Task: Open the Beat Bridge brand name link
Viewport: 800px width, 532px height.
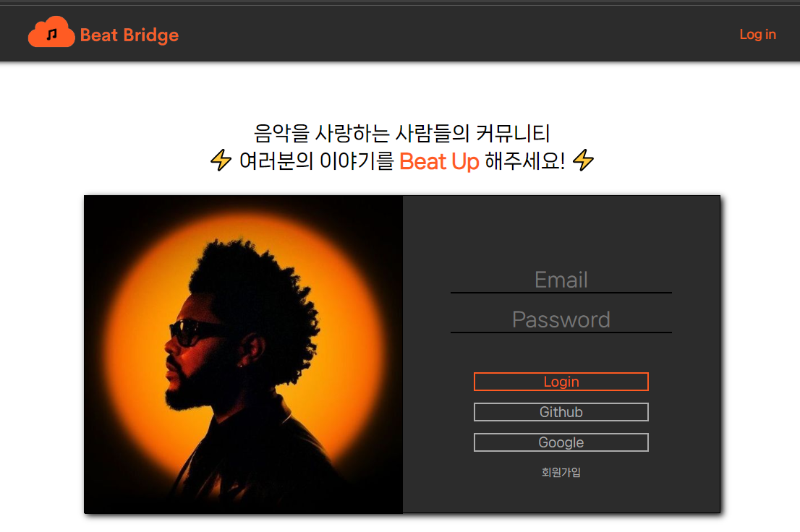Action: pos(129,35)
